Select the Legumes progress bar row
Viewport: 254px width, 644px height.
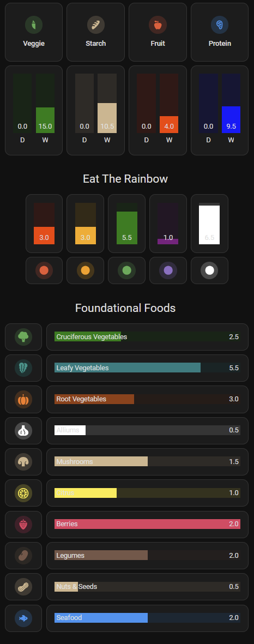point(147,555)
